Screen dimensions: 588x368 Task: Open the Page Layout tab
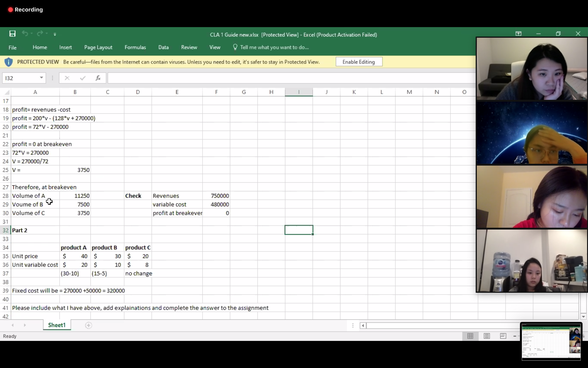pyautogui.click(x=98, y=47)
